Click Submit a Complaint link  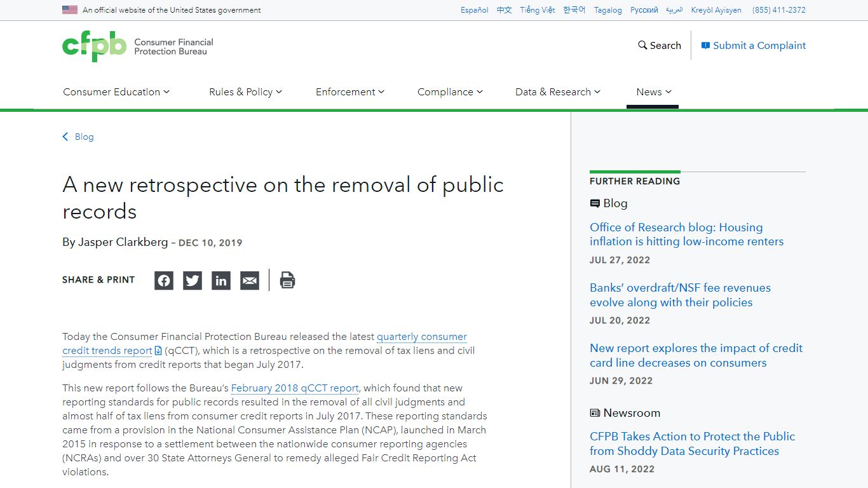[754, 46]
